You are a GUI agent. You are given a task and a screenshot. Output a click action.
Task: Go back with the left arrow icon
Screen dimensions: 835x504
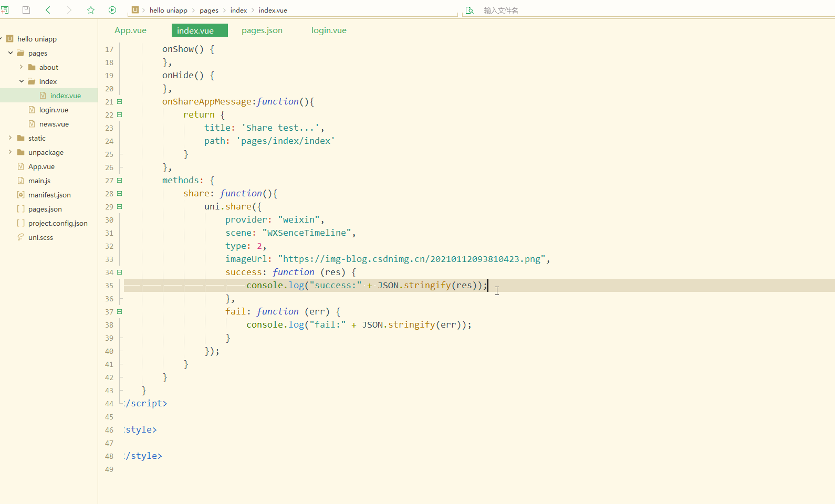(x=48, y=10)
